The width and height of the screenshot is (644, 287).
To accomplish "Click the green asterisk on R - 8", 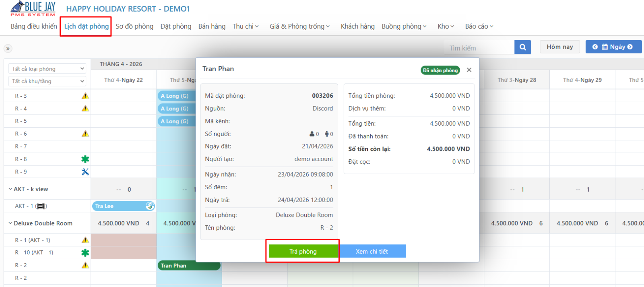I will 85,159.
